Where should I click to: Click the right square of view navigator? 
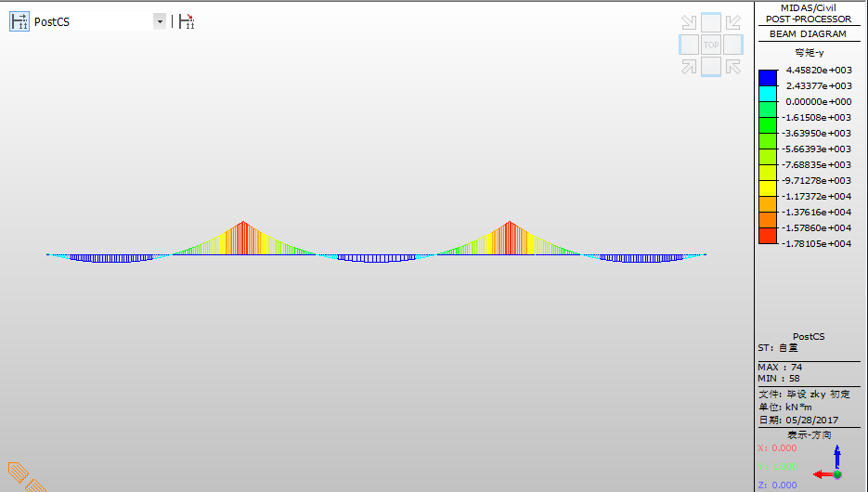pos(733,45)
